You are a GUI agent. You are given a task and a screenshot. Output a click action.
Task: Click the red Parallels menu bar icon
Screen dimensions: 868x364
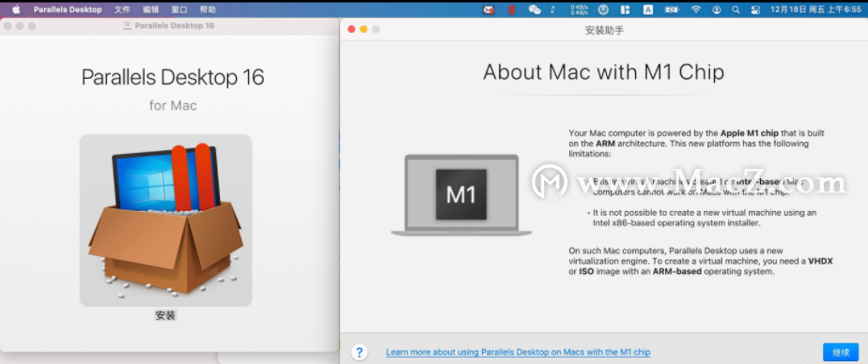511,9
